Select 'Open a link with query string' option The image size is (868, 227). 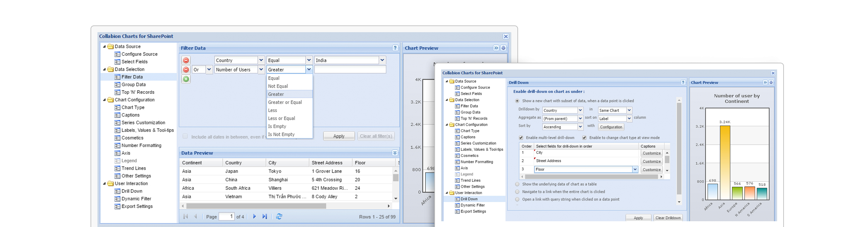click(517, 200)
